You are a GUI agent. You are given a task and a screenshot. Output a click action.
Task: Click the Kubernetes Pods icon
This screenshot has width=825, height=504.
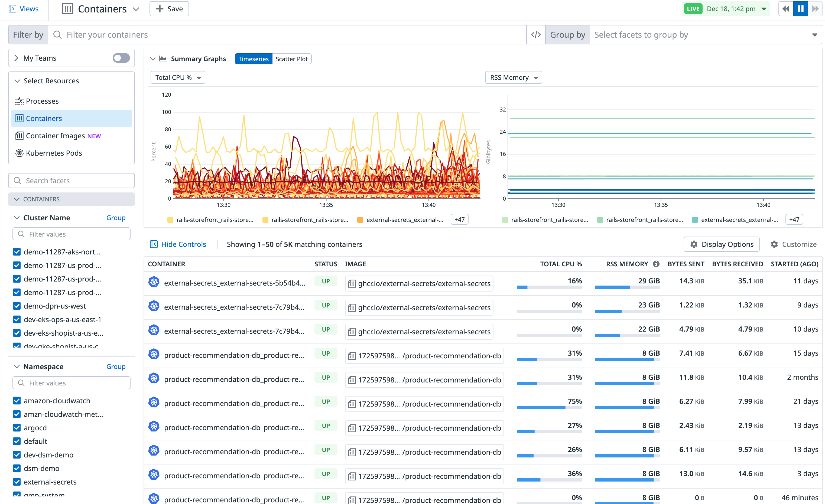click(x=20, y=153)
